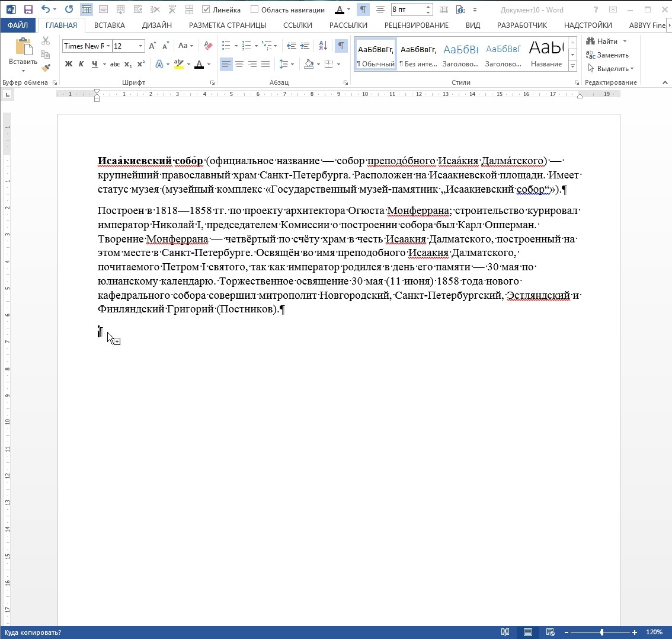Apply superscript formatting
The height and width of the screenshot is (639, 672).
click(x=140, y=64)
